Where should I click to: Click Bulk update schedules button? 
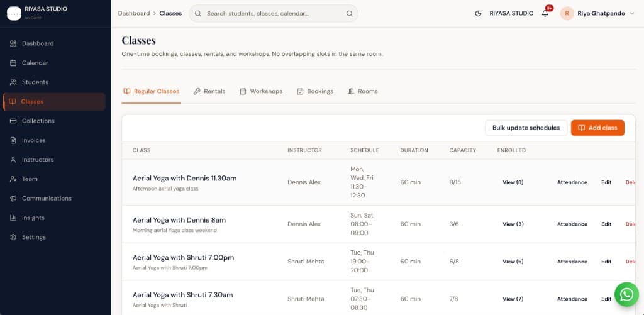click(526, 128)
